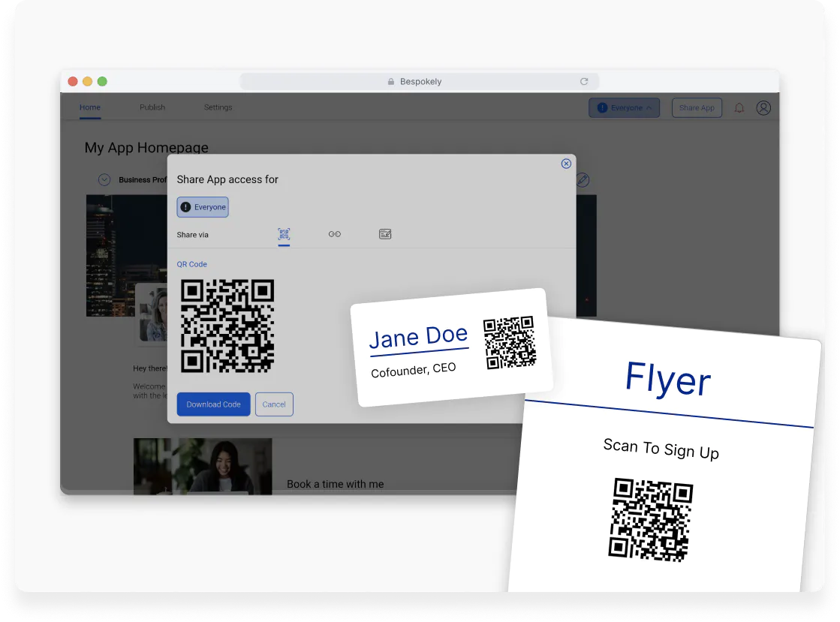Click the "QR Code" label

click(x=191, y=264)
